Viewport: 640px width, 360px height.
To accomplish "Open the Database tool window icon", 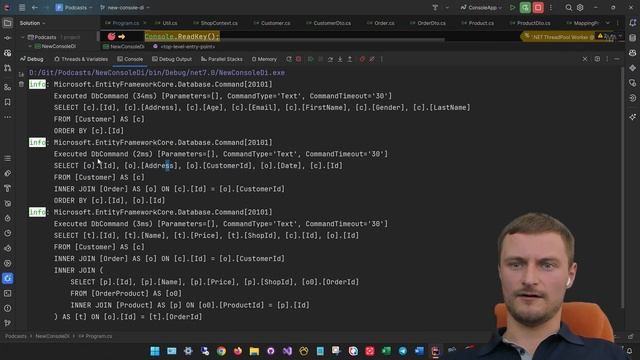I will point(633,38).
